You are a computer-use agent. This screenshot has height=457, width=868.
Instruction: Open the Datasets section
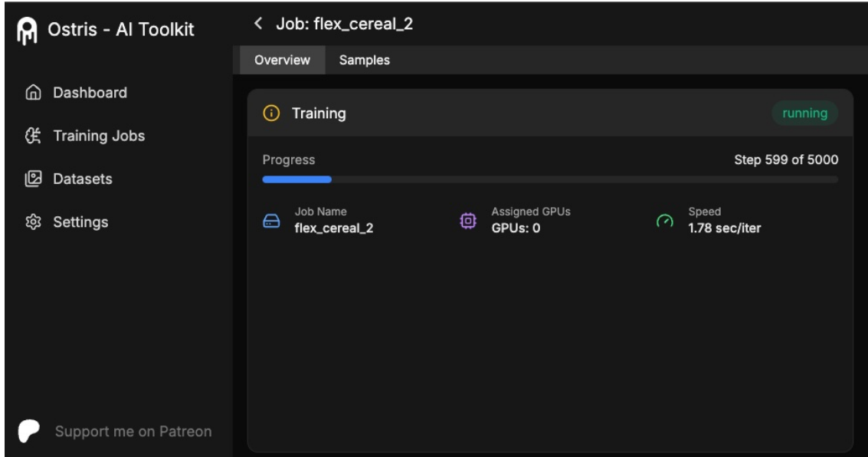[x=82, y=179]
